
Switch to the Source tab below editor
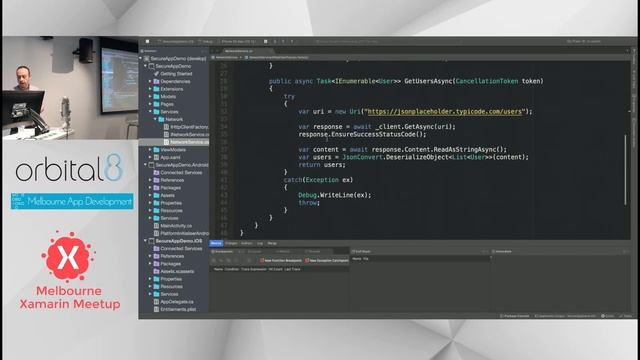pyautogui.click(x=216, y=243)
